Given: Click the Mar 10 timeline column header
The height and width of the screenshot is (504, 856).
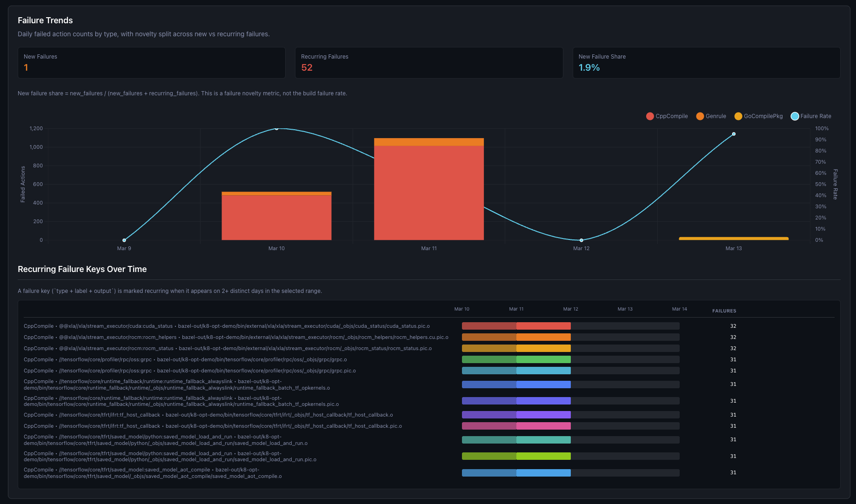Looking at the screenshot, I should click(462, 309).
